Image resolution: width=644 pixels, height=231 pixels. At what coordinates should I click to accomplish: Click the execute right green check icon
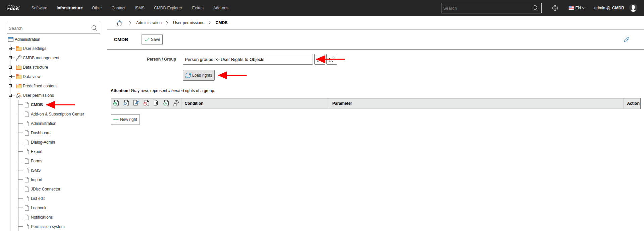166,103
